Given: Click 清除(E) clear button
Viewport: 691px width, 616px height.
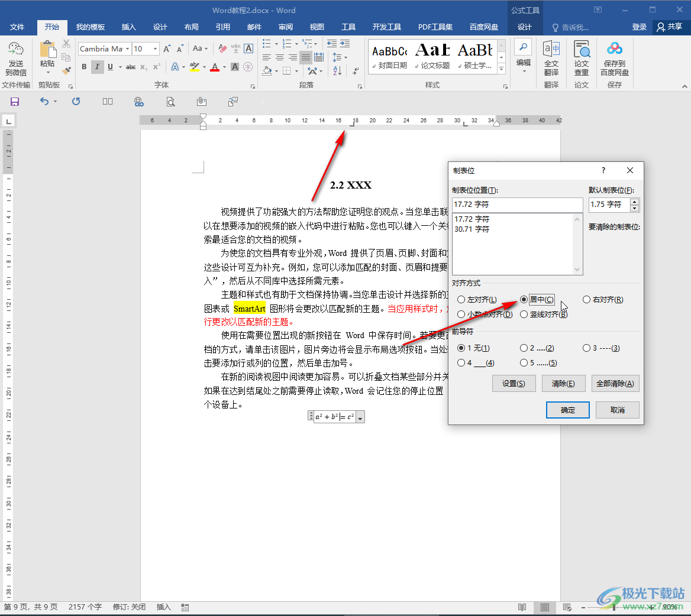Looking at the screenshot, I should coord(564,384).
